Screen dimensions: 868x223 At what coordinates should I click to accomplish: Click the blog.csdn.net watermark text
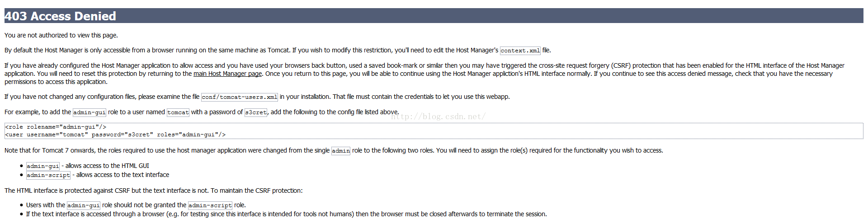tap(439, 116)
